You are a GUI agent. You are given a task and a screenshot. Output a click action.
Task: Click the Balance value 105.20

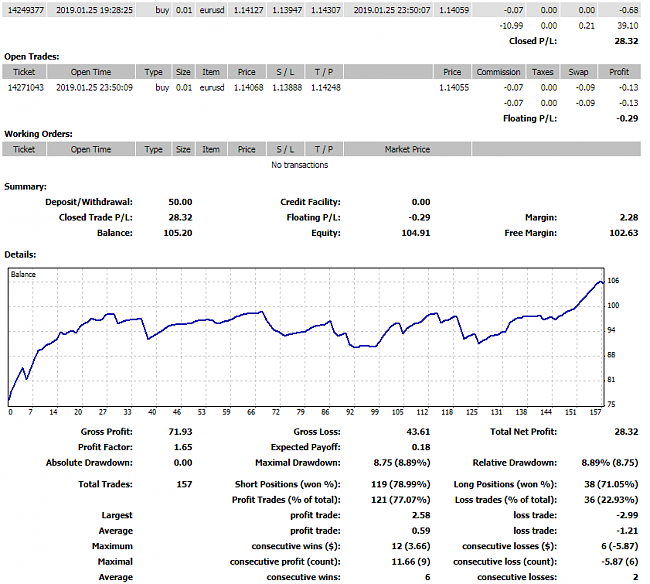pos(178,233)
